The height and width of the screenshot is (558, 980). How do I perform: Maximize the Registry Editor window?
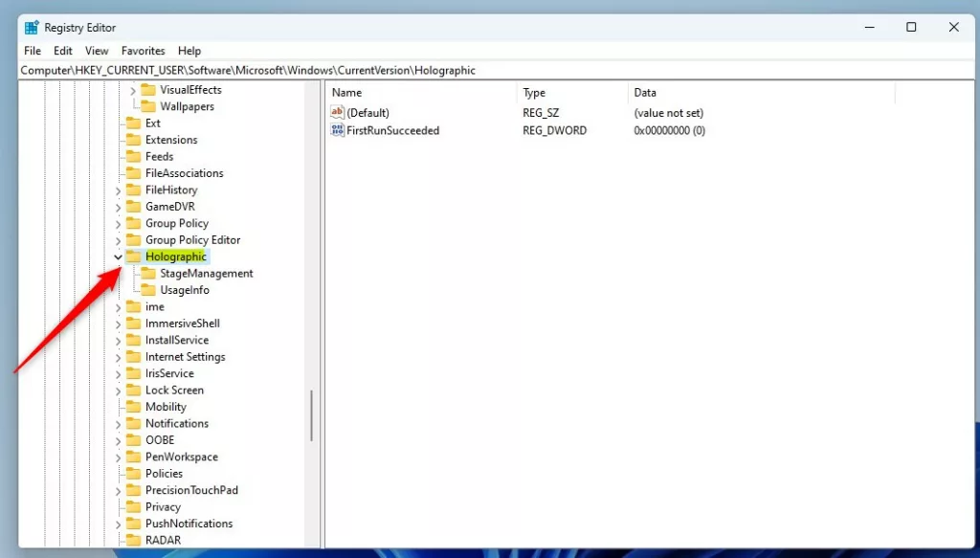911,27
